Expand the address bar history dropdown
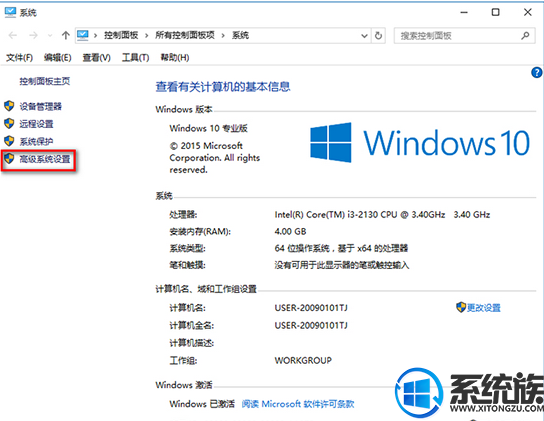Viewport: 544px width, 421px height. click(x=364, y=36)
